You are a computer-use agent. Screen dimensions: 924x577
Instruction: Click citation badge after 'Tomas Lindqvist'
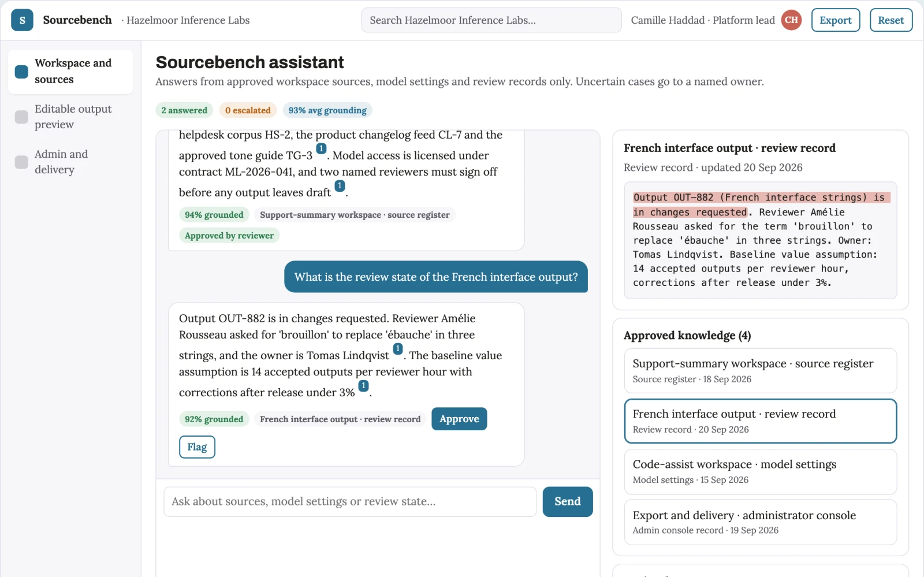pos(398,349)
